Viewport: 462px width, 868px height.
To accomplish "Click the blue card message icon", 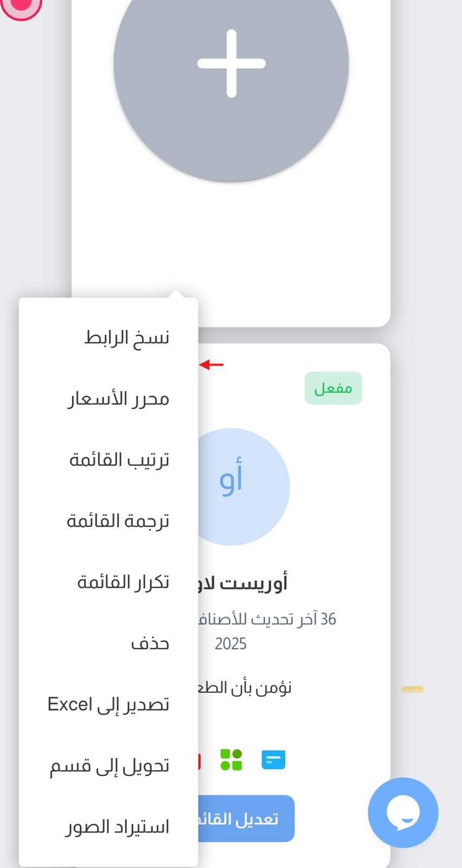I will pyautogui.click(x=273, y=759).
